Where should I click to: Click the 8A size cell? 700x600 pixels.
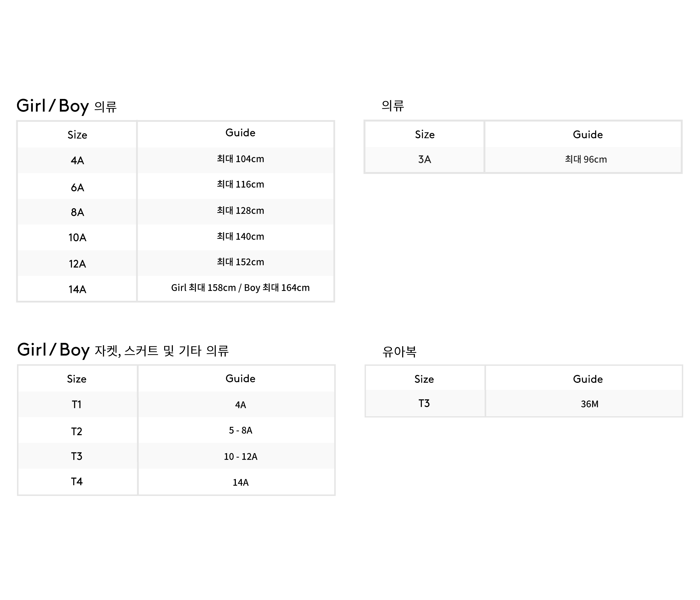[x=77, y=212]
